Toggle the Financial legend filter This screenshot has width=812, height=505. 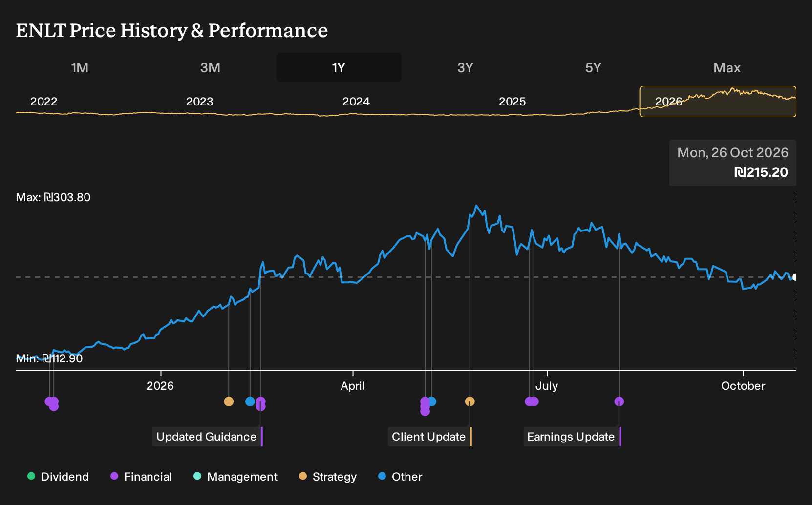click(141, 477)
